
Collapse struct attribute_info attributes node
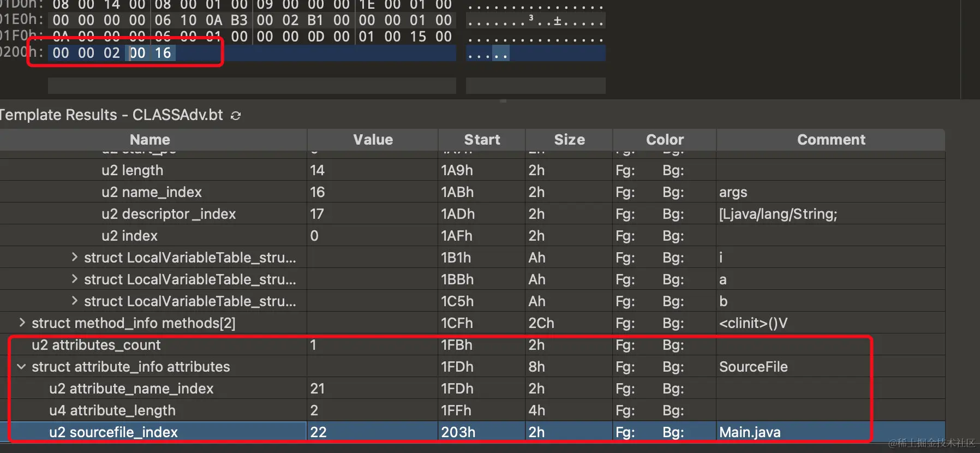[21, 367]
